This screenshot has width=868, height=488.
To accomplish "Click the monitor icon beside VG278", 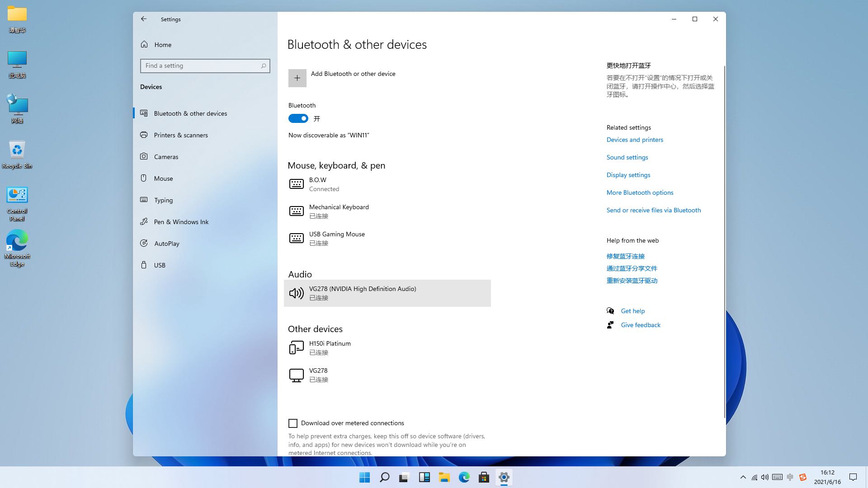I will 297,375.
